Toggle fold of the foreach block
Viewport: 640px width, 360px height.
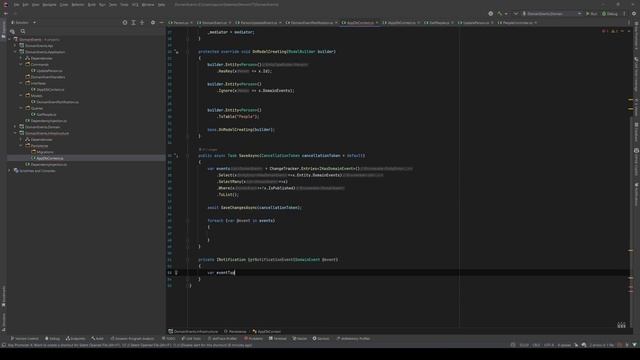(x=188, y=220)
